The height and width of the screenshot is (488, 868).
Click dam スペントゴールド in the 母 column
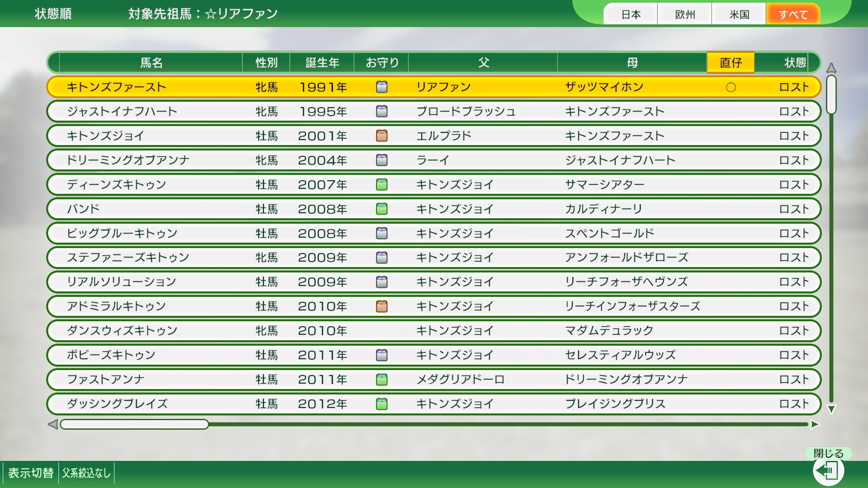pyautogui.click(x=609, y=234)
